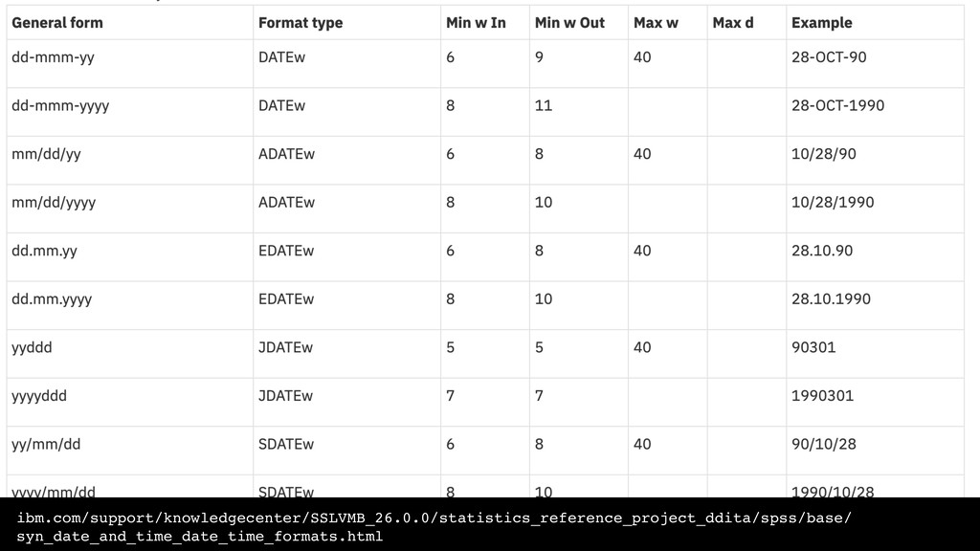Click the Max w value 40 in JDATEw row
The height and width of the screenshot is (551, 980).
tap(642, 348)
